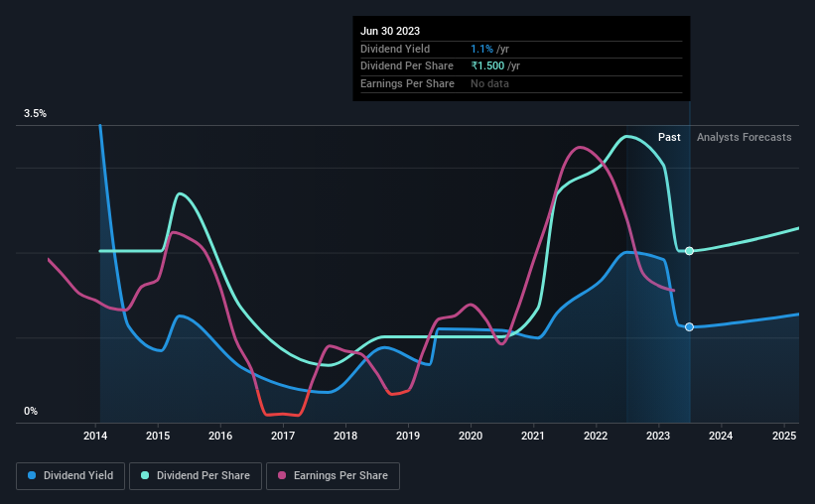This screenshot has width=815, height=504.
Task: Click the teal Dividend Per Share legend dot
Action: click(145, 475)
